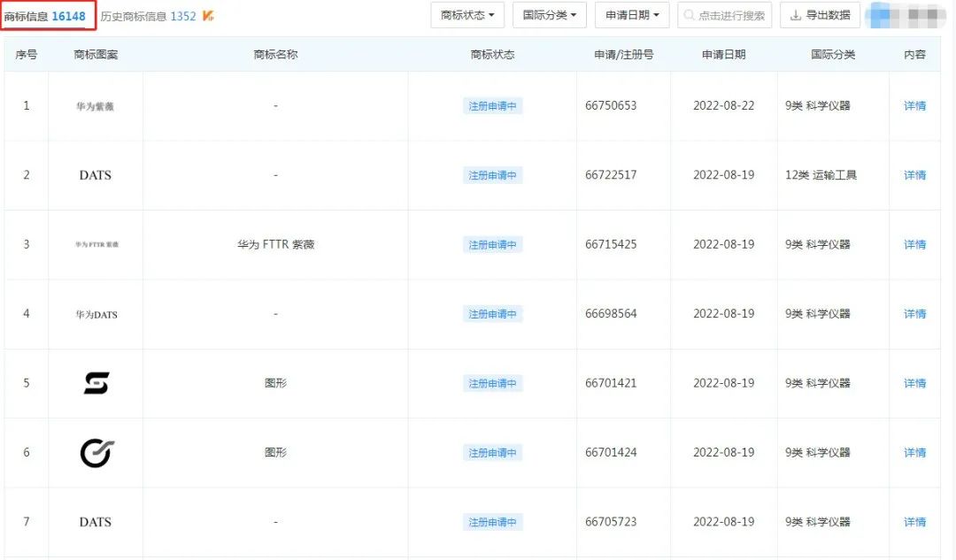Open the 国际分类 filter dropdown
The width and height of the screenshot is (956, 560).
[x=549, y=15]
